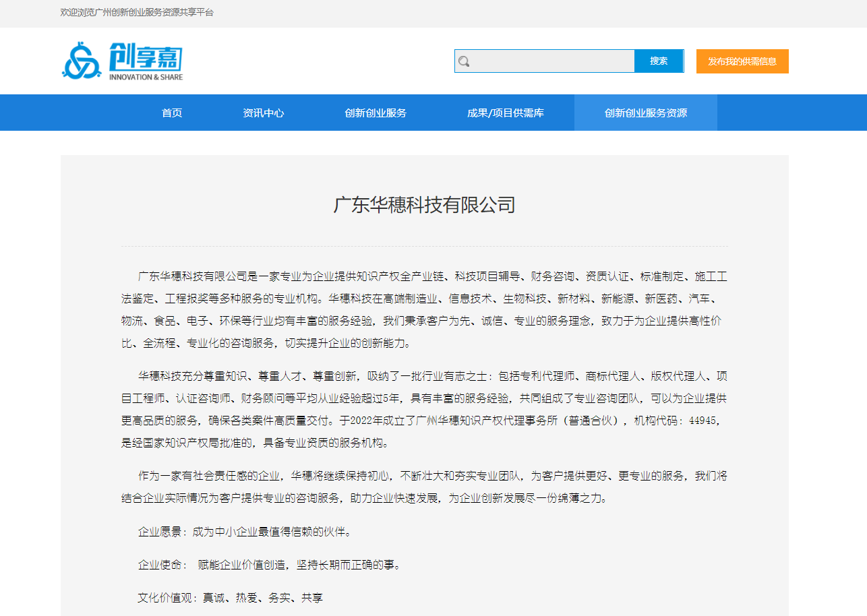The width and height of the screenshot is (867, 616).
Task: Open the 资讯中心 nav item
Action: (x=264, y=113)
